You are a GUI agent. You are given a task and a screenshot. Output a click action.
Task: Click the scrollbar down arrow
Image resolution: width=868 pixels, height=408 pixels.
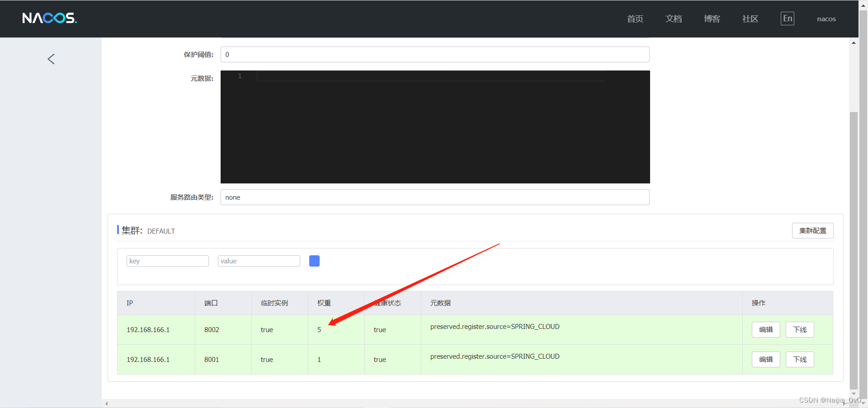[x=854, y=394]
